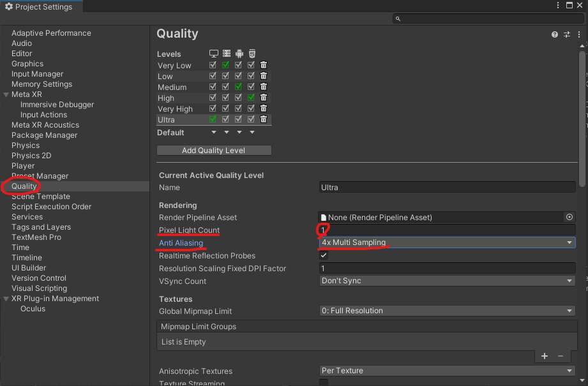Add a Mipmap Limit Group with plus

[x=545, y=356]
